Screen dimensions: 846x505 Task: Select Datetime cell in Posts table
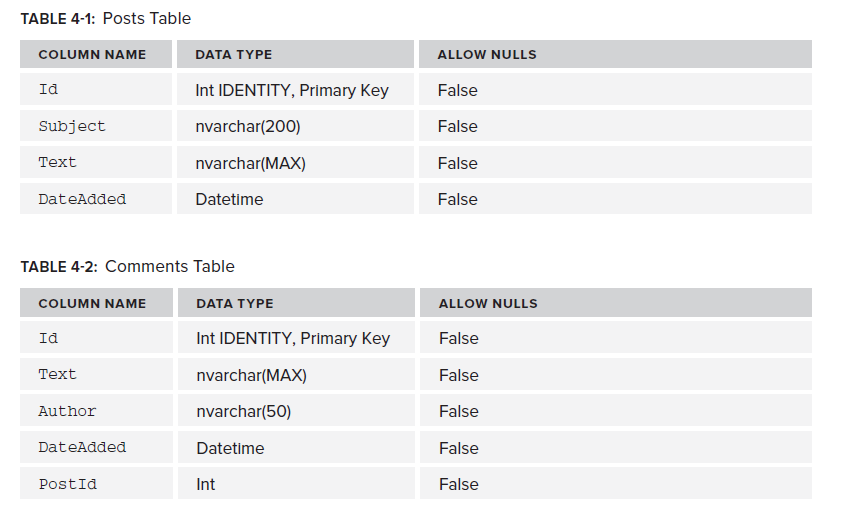click(x=229, y=199)
